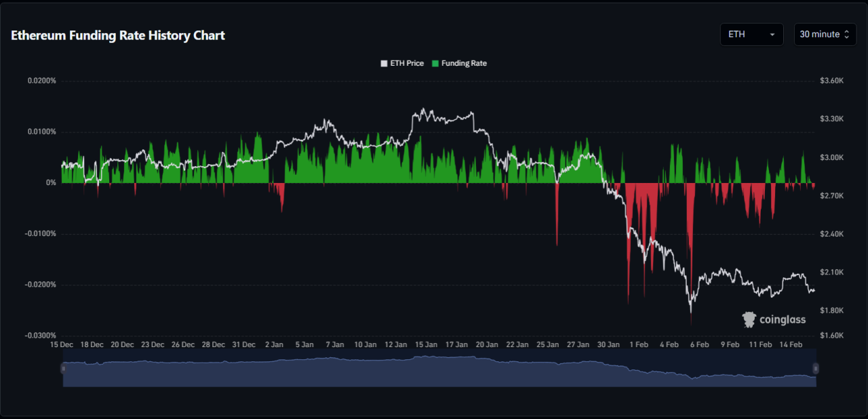Select the 15 Jan label on the date axis
This screenshot has width=868, height=419.
tap(426, 344)
